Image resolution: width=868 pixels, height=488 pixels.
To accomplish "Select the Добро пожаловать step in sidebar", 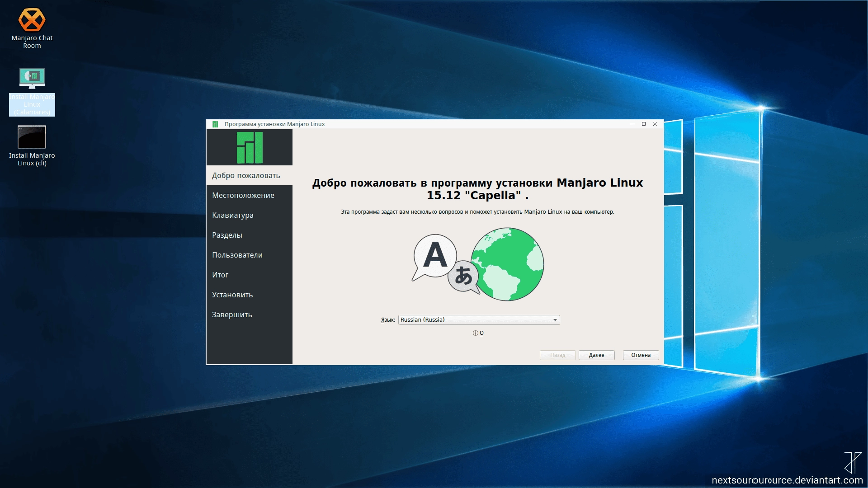I will [x=250, y=175].
